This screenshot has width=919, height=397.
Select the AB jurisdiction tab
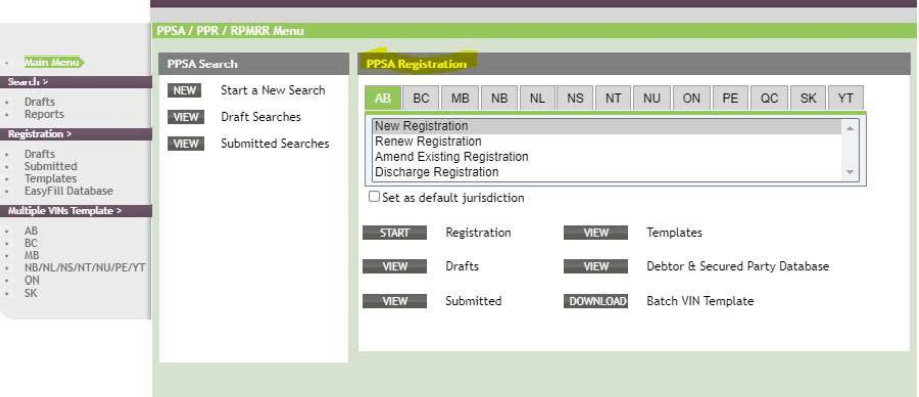coord(383,98)
